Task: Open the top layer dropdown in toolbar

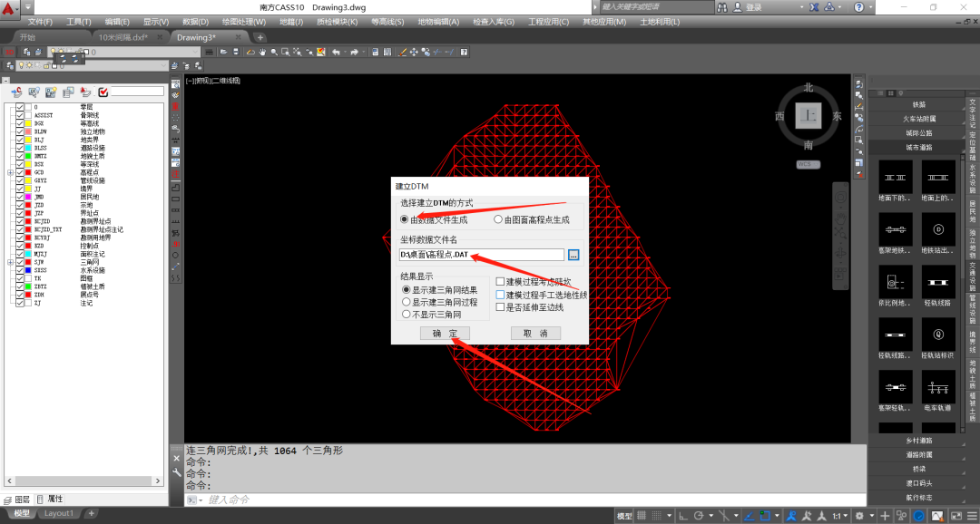Action: pyautogui.click(x=196, y=52)
